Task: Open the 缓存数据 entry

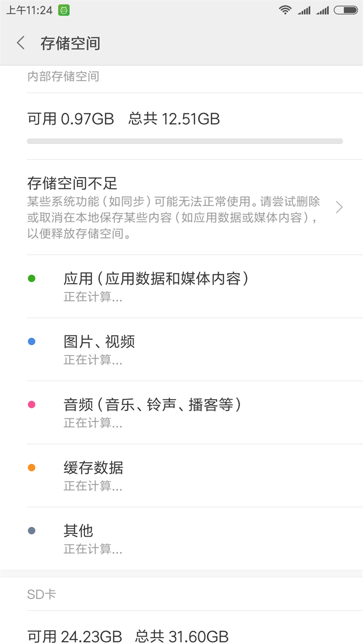Action: (93, 475)
